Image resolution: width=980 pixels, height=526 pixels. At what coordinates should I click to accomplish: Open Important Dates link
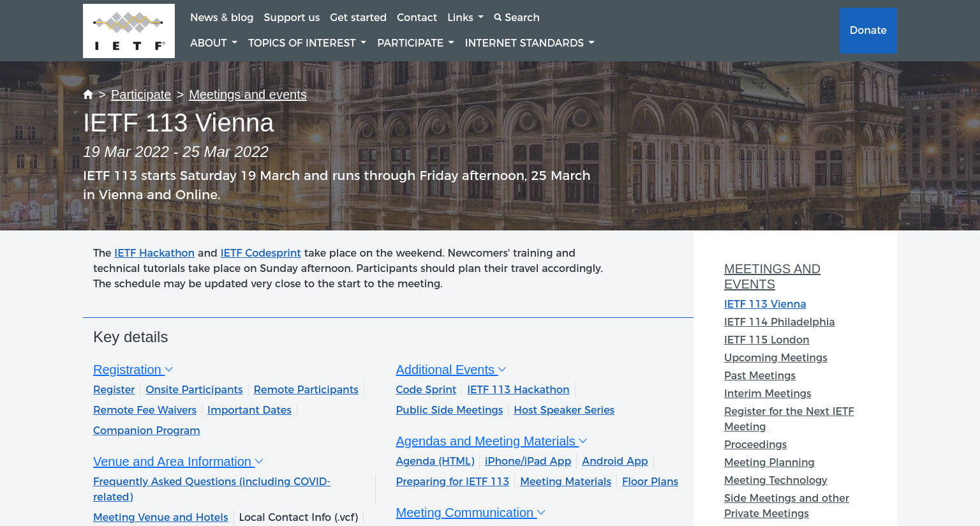pos(249,410)
